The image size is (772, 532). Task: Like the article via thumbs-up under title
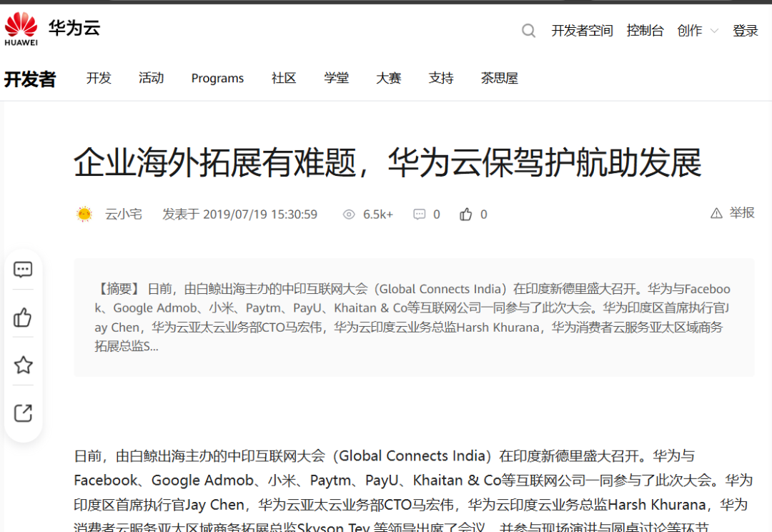[x=466, y=215]
